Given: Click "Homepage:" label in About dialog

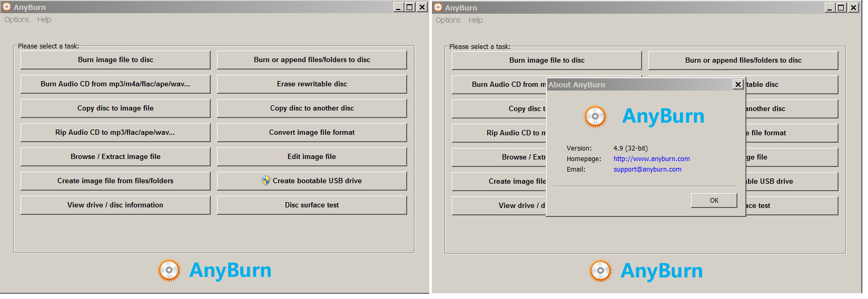Looking at the screenshot, I should click(x=584, y=158).
